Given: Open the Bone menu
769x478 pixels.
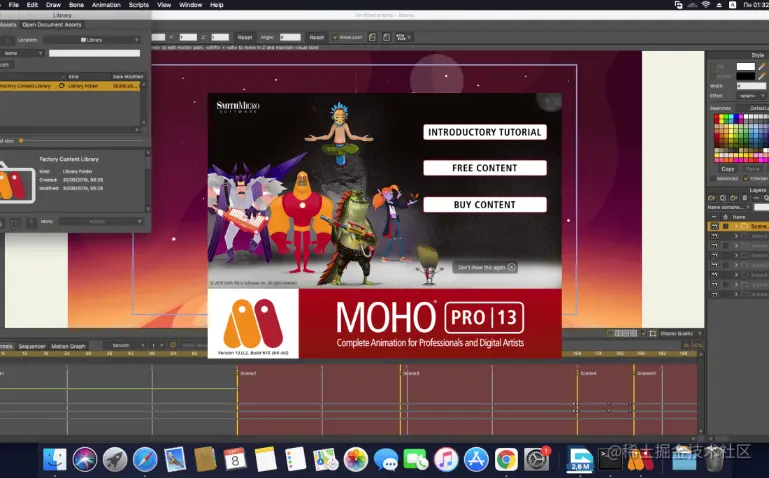Looking at the screenshot, I should point(76,5).
